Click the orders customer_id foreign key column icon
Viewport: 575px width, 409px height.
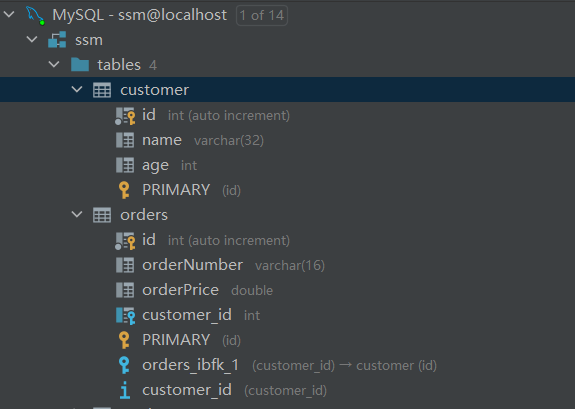pos(125,315)
